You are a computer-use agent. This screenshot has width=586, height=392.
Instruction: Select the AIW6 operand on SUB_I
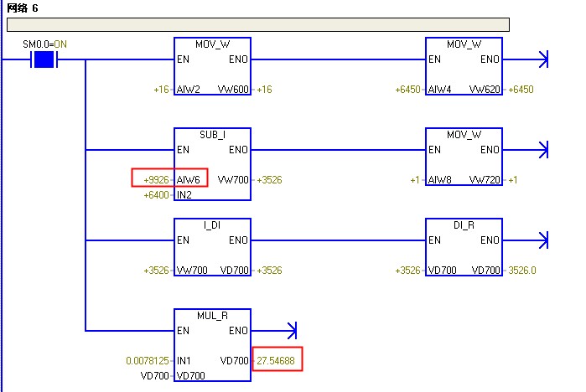[189, 180]
